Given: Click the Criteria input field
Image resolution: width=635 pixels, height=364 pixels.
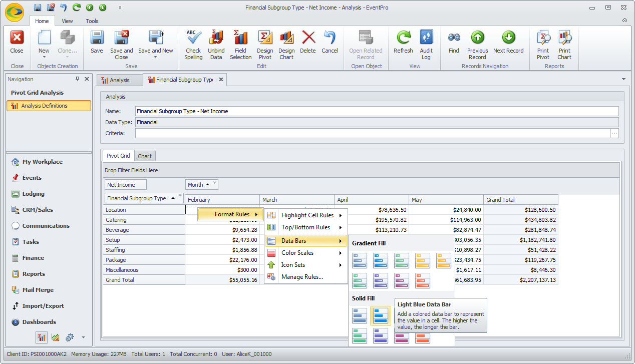Looking at the screenshot, I should click(373, 133).
